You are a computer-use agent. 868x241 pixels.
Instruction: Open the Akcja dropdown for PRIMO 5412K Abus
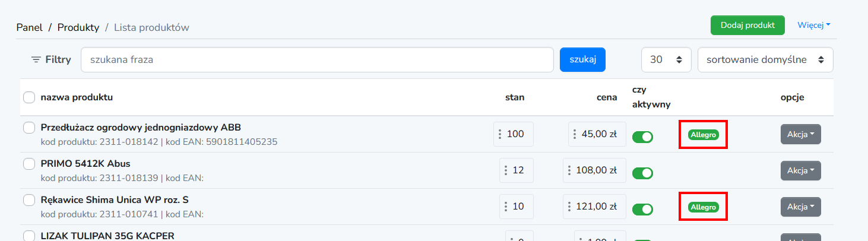800,170
